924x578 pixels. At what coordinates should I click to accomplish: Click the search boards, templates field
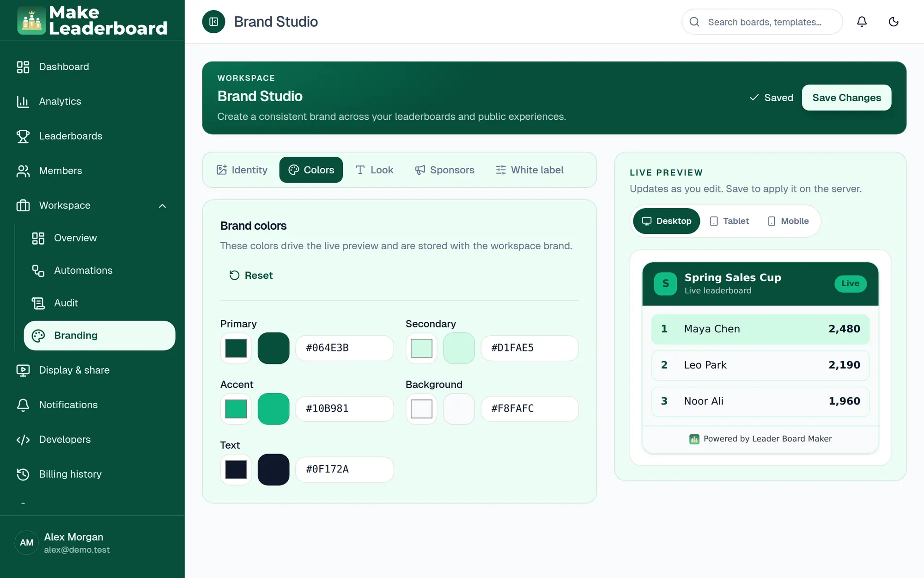click(762, 22)
